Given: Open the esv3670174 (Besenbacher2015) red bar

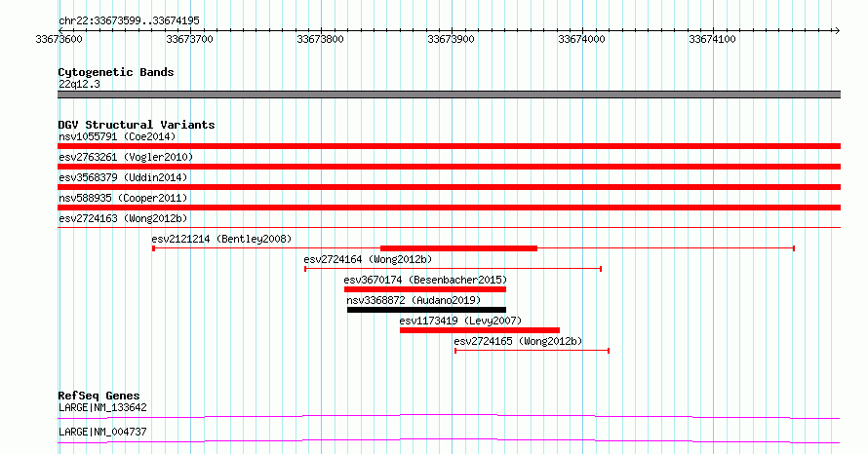Looking at the screenshot, I should 425,289.
